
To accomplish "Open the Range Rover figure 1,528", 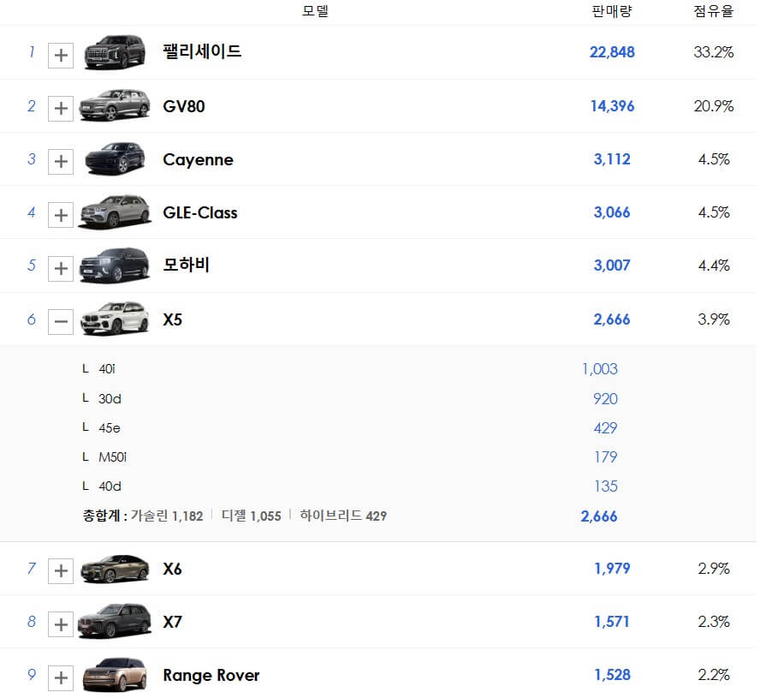I will 612,677.
